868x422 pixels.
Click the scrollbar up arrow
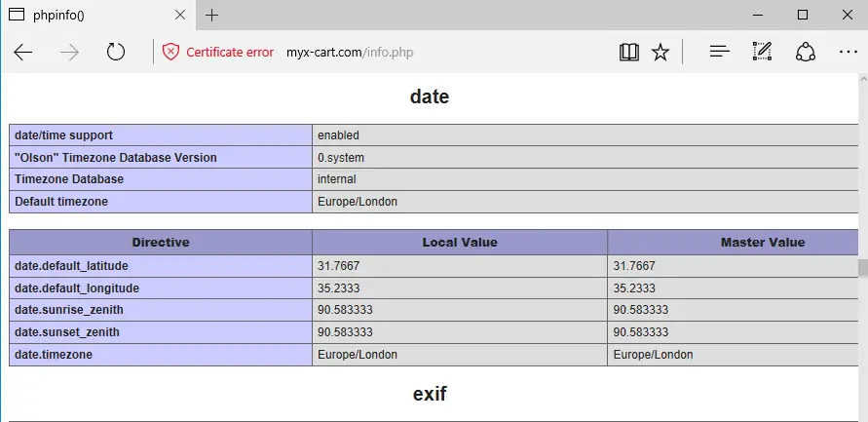pyautogui.click(x=863, y=79)
